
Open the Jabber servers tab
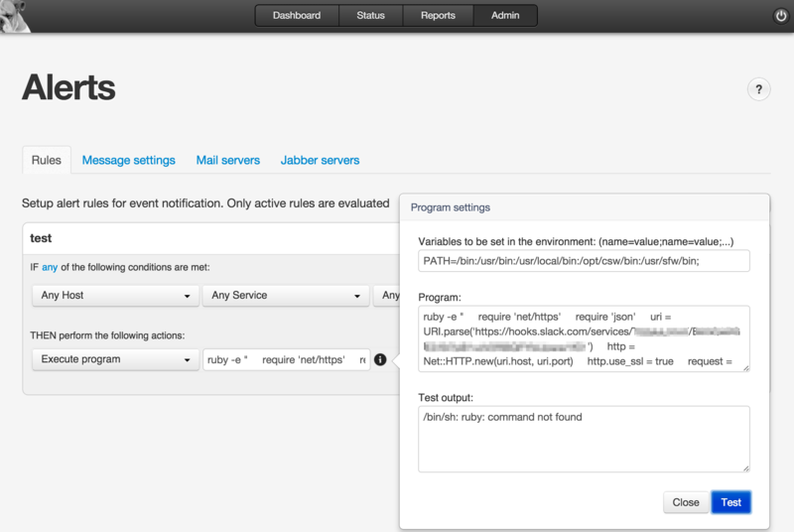pyautogui.click(x=320, y=160)
